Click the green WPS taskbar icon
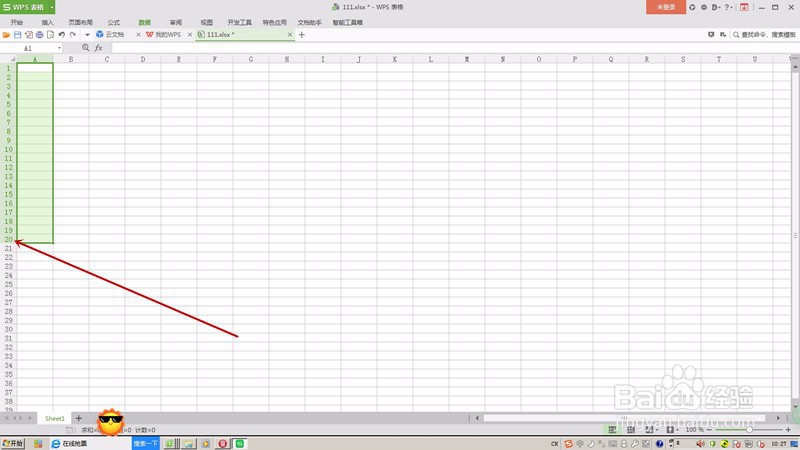This screenshot has width=800, height=450. 240,444
